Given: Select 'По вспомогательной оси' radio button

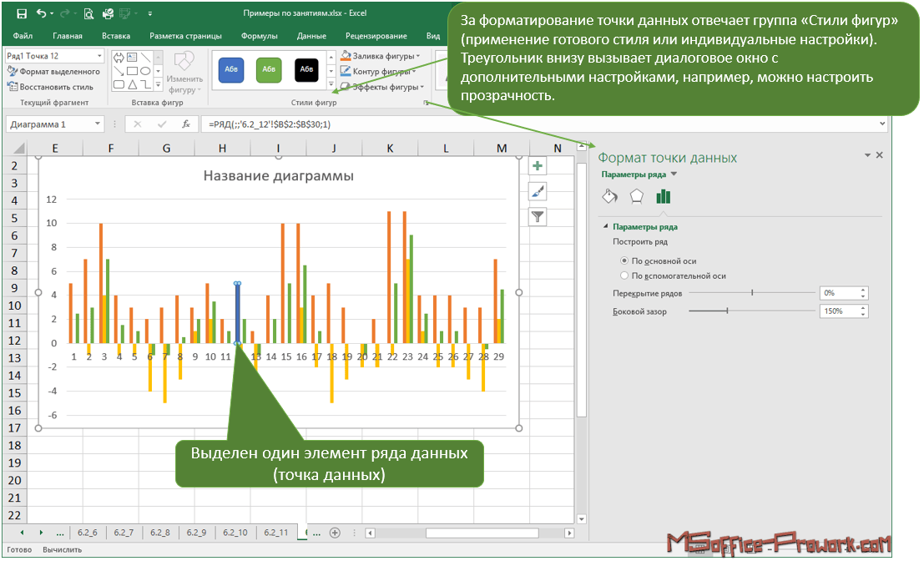Looking at the screenshot, I should coord(624,275).
